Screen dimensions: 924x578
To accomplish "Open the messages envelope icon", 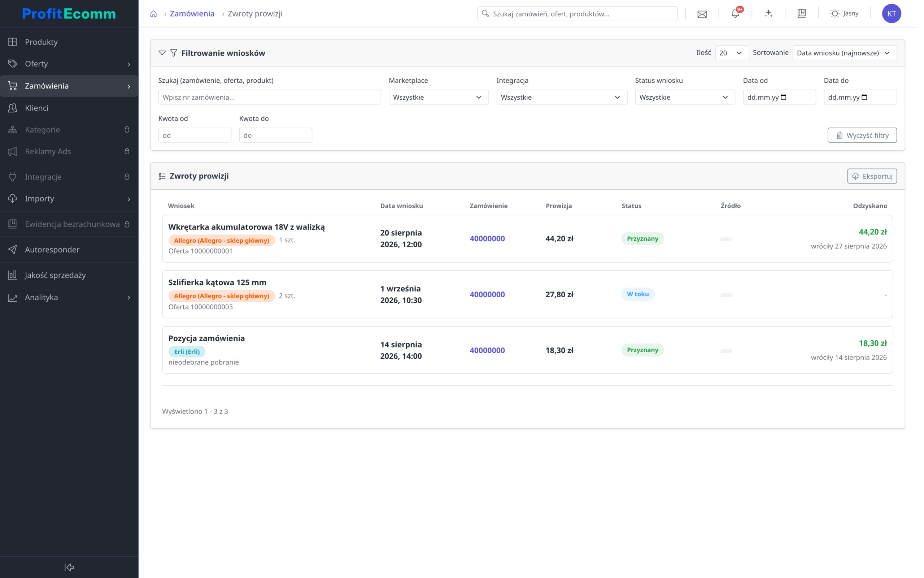I will (702, 14).
